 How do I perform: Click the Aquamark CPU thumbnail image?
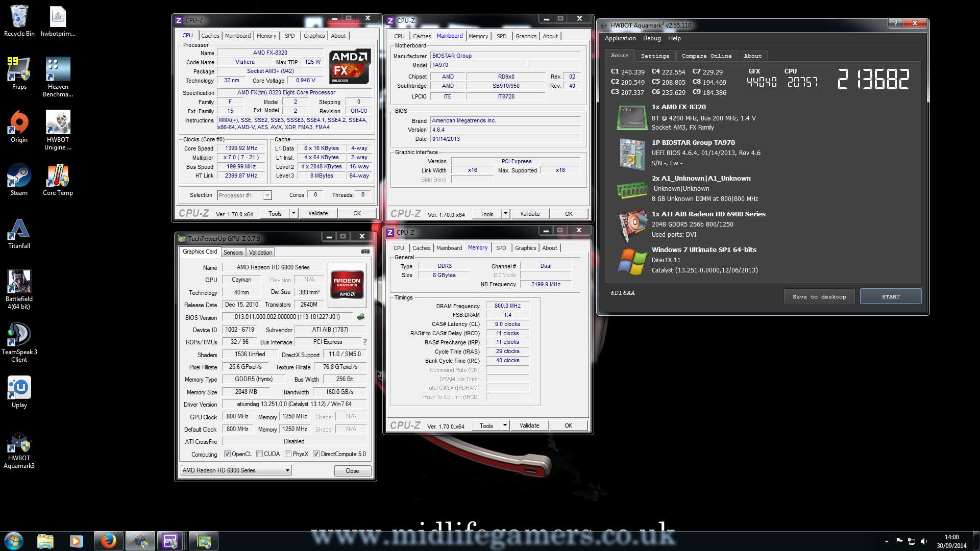[x=632, y=118]
